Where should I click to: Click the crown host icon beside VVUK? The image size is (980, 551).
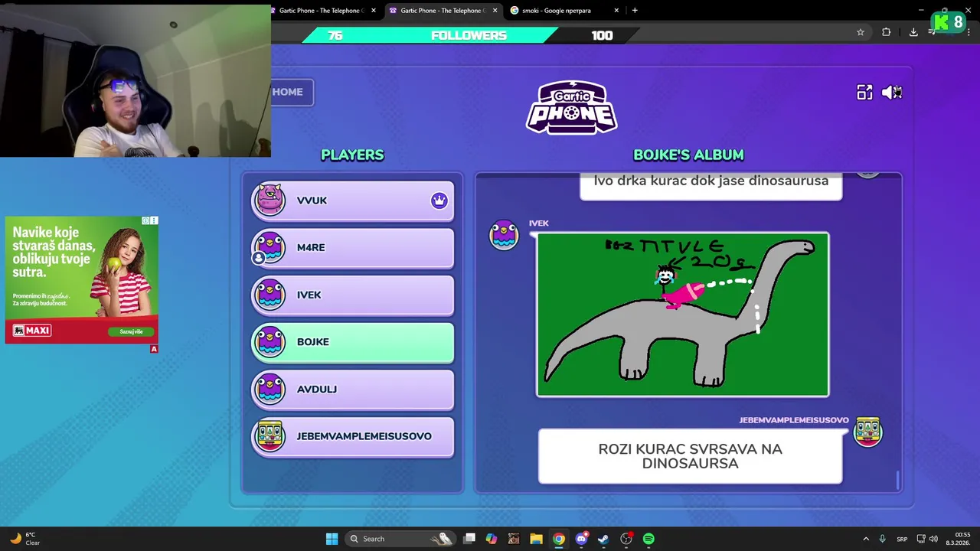click(439, 201)
